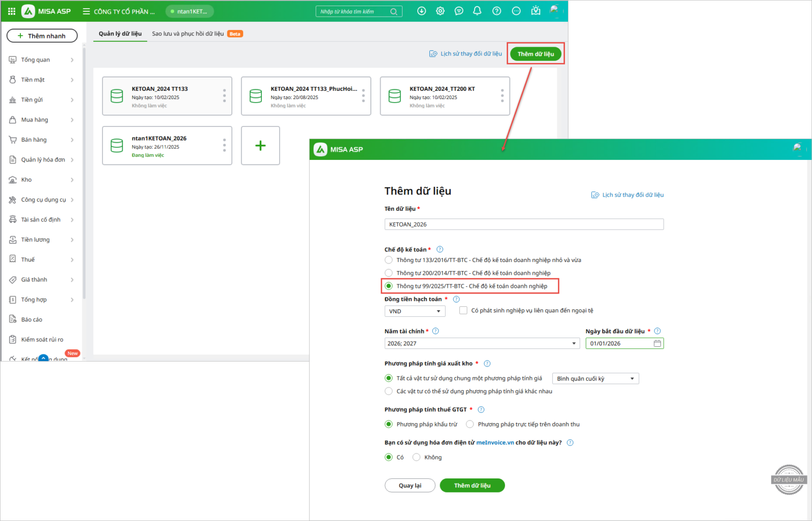This screenshot has width=812, height=521.
Task: Open Quản lý hóa đơn in sidebar
Action: pyautogui.click(x=42, y=160)
